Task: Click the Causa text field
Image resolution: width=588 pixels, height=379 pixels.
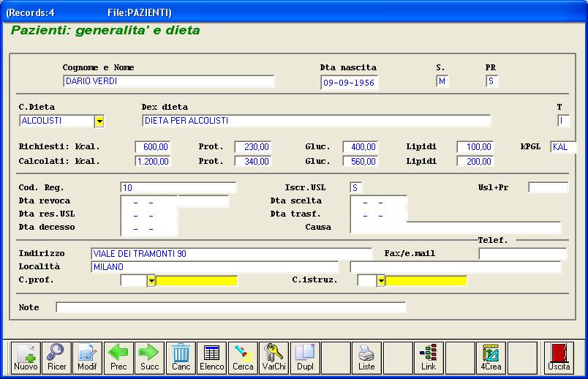Action: coord(456,228)
